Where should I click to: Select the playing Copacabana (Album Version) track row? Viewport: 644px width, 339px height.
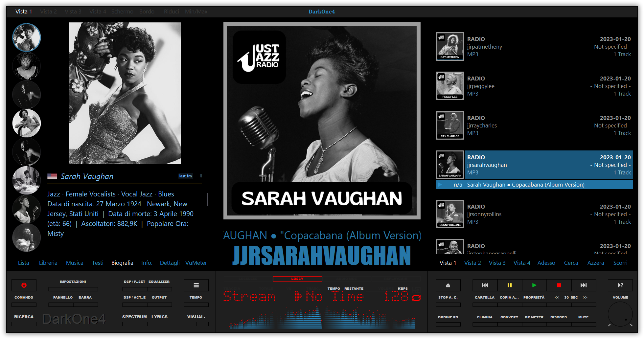click(x=534, y=185)
